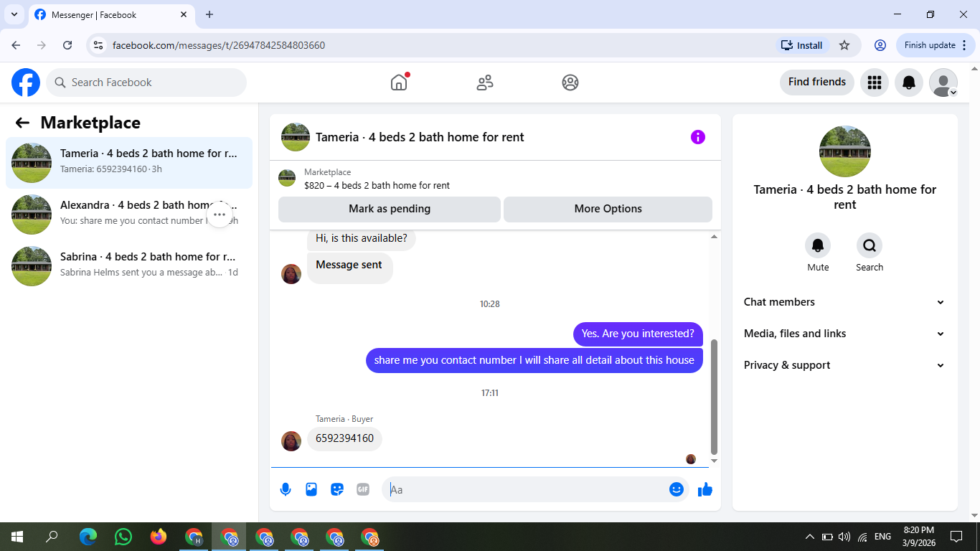Open Tameria conversation in list
980x551 pixels.
[129, 163]
